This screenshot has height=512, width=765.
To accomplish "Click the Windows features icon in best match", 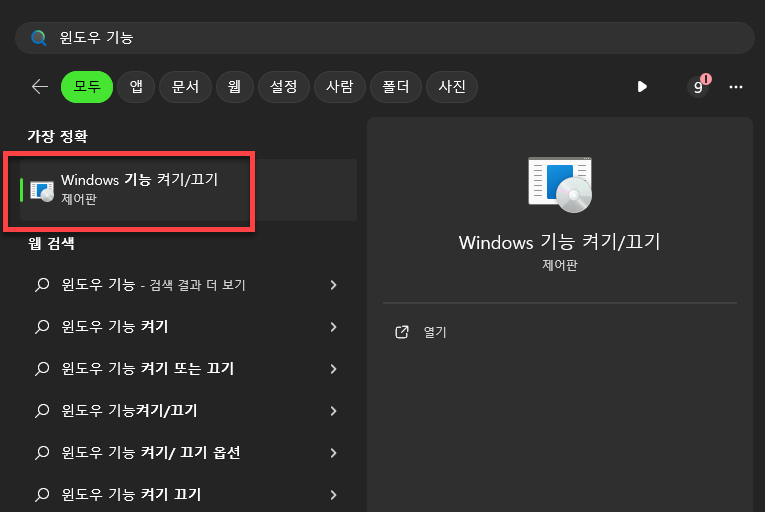I will pyautogui.click(x=42, y=190).
